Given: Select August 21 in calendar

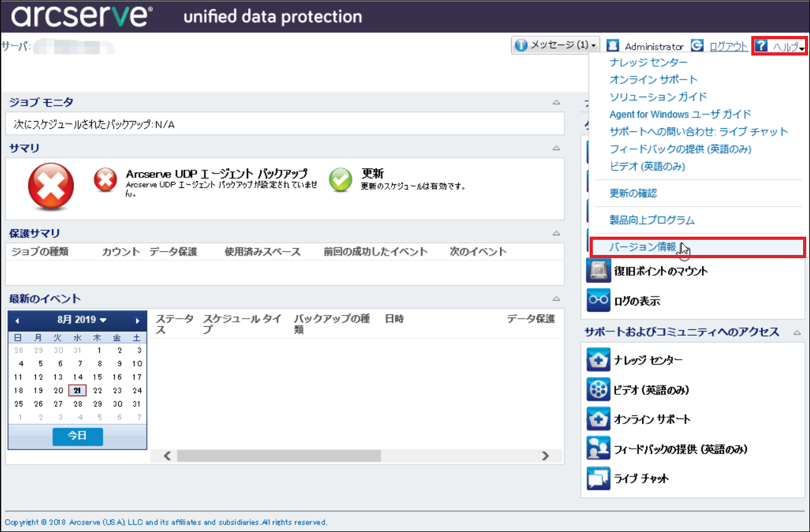Looking at the screenshot, I should coord(77,391).
